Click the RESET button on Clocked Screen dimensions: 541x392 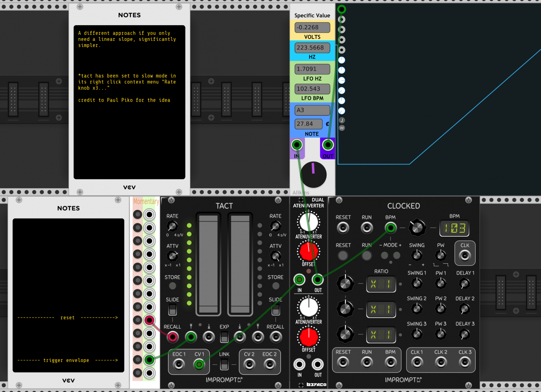[x=343, y=256]
